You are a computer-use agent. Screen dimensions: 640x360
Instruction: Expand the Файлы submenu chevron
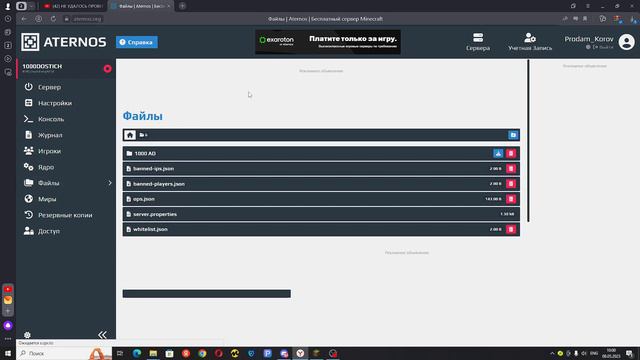(x=110, y=183)
